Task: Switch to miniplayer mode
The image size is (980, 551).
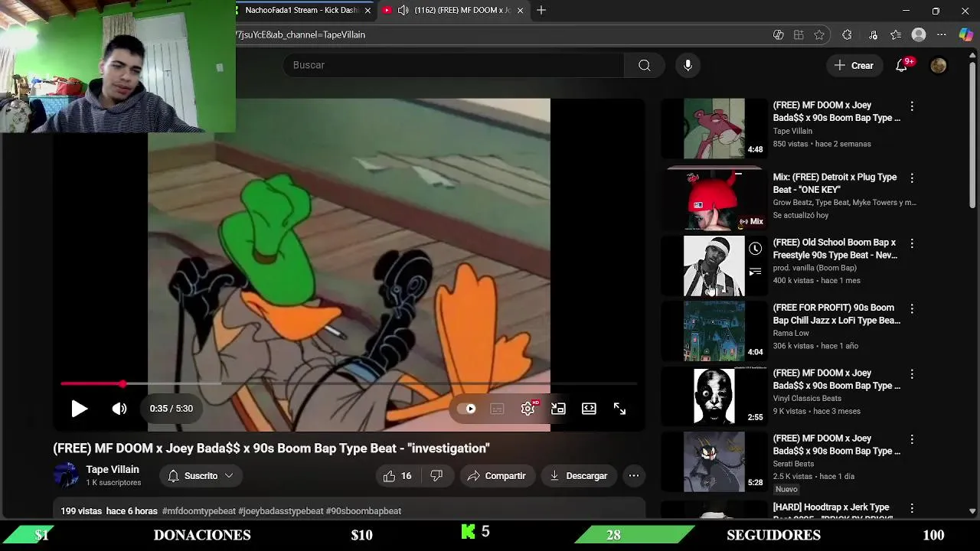Action: pyautogui.click(x=558, y=409)
